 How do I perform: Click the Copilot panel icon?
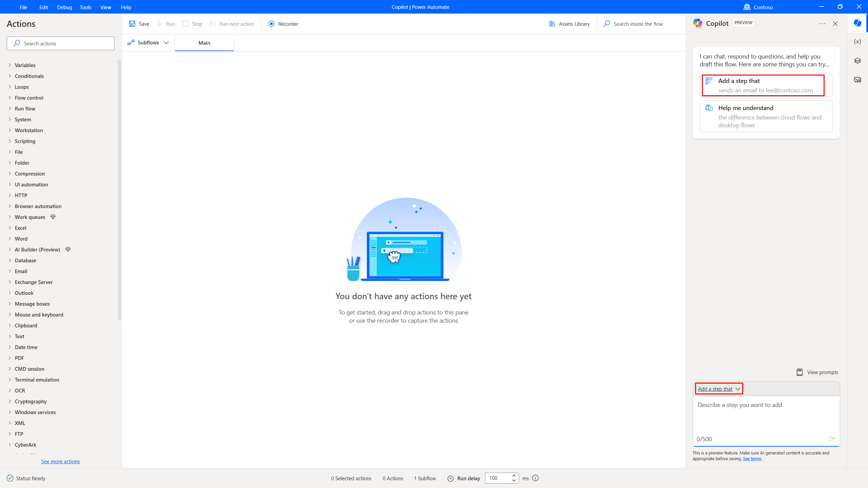[x=857, y=24]
